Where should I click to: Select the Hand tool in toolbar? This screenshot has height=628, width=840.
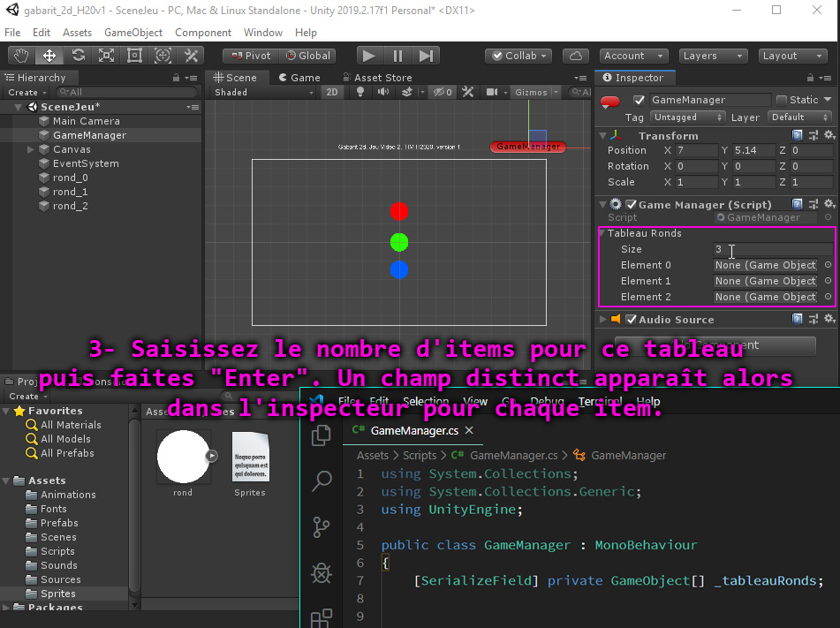pyautogui.click(x=20, y=56)
